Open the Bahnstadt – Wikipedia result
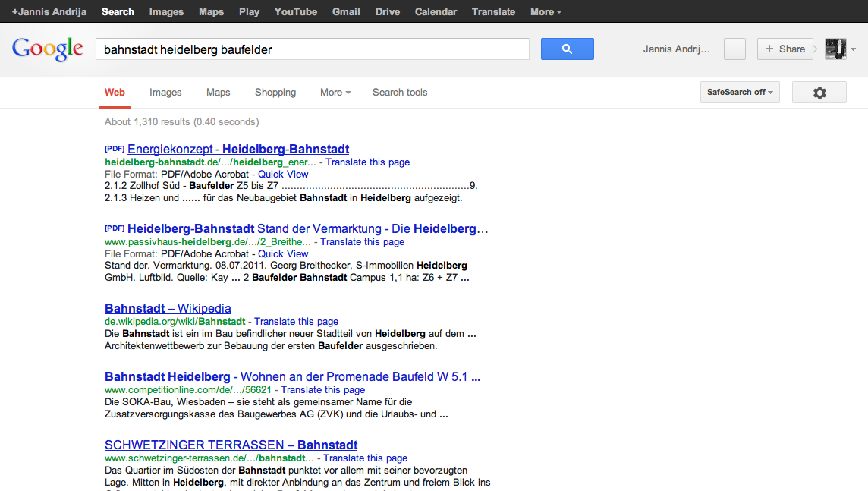 pos(168,308)
